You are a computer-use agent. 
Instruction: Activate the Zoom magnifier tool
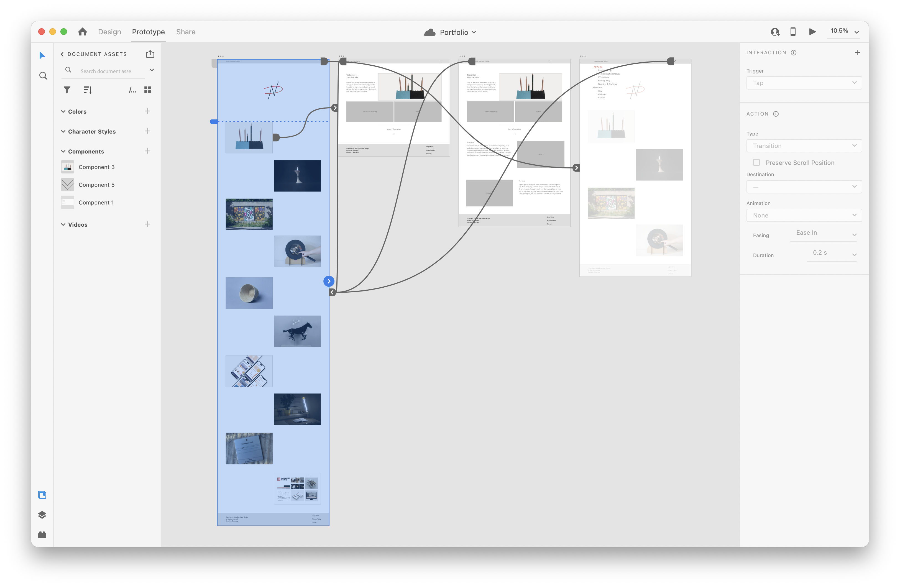(x=43, y=76)
